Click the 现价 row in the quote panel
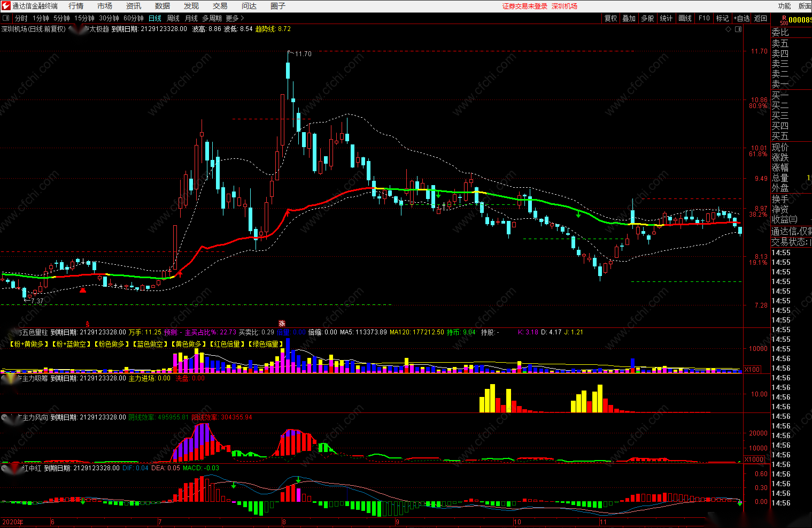812x528 pixels. 791,147
